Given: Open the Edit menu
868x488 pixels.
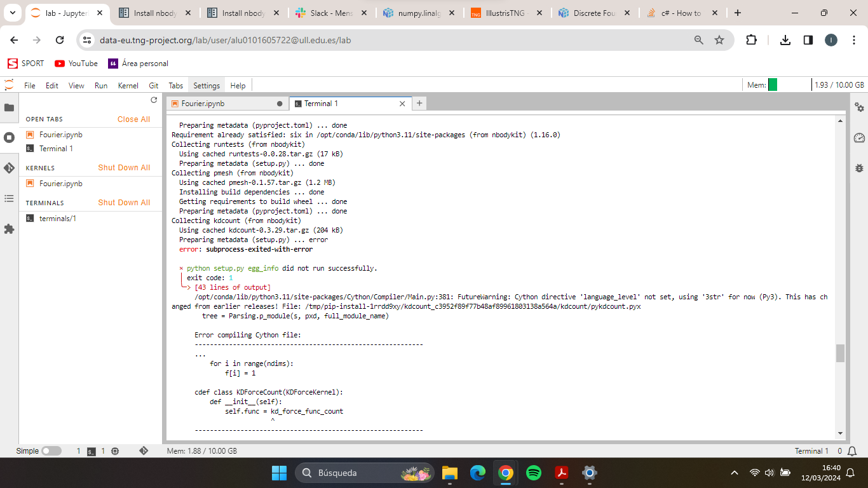Looking at the screenshot, I should [52, 85].
